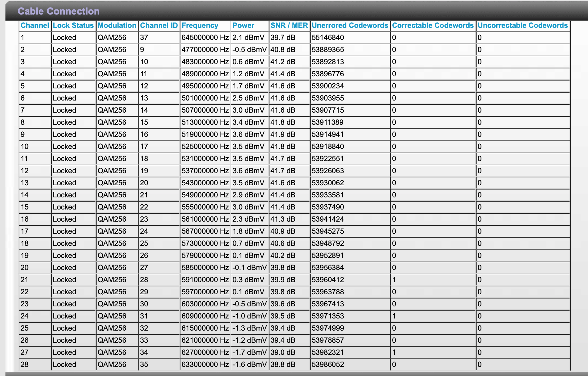This screenshot has height=376, width=588.
Task: Select frequency cell 495000000 Hz
Action: 205,86
